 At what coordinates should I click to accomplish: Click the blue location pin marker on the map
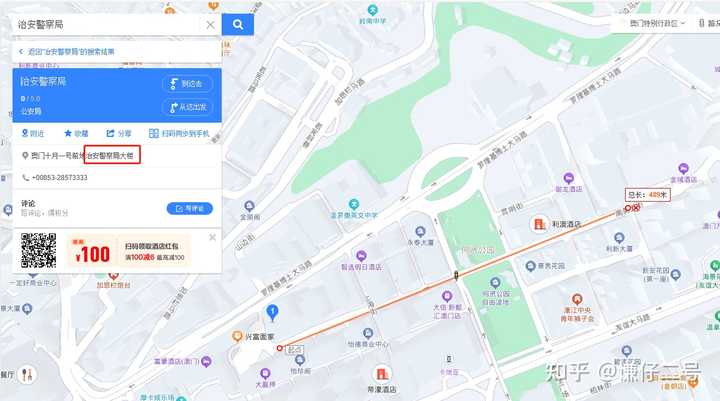272,312
